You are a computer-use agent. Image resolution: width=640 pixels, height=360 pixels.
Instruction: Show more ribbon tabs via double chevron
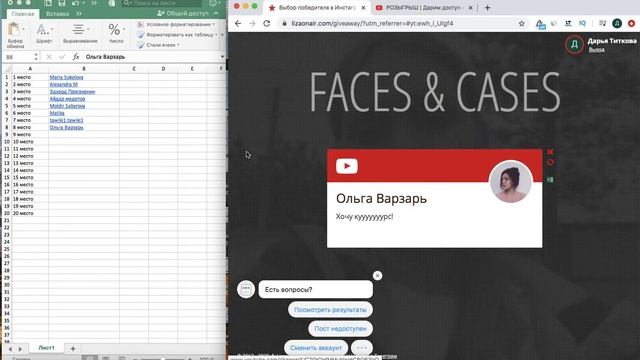tap(78, 13)
